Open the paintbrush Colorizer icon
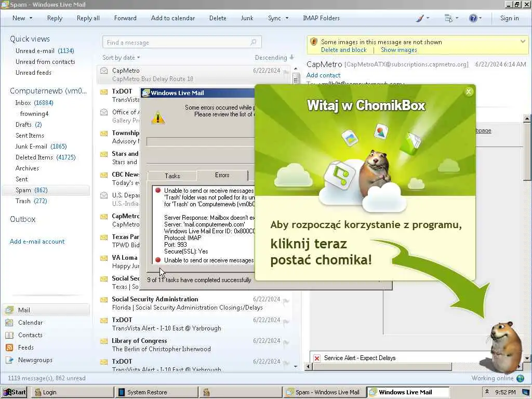The height and width of the screenshot is (399, 532). 420,18
